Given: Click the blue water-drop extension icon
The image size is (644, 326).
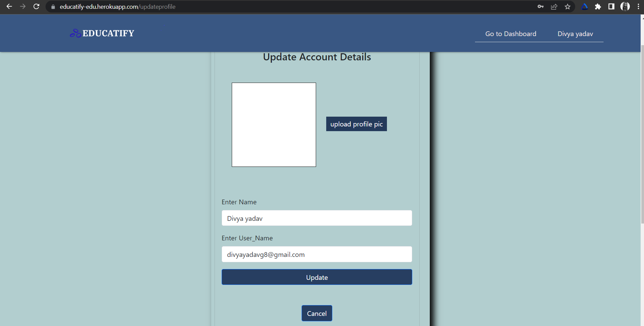Looking at the screenshot, I should [x=585, y=6].
